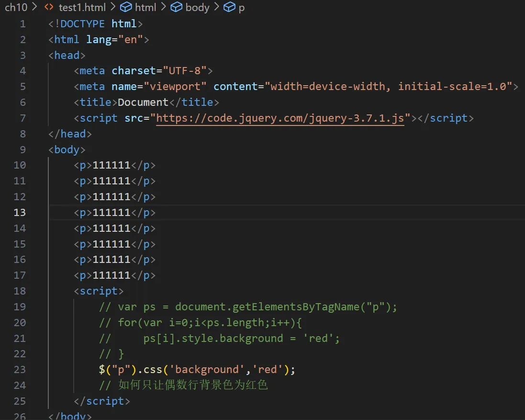Click line number 1 in the gutter
The image size is (525, 420).
[x=22, y=24]
